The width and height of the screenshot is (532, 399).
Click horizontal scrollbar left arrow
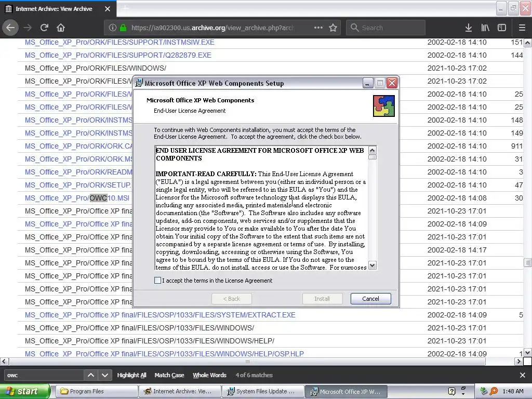[x=4, y=362]
